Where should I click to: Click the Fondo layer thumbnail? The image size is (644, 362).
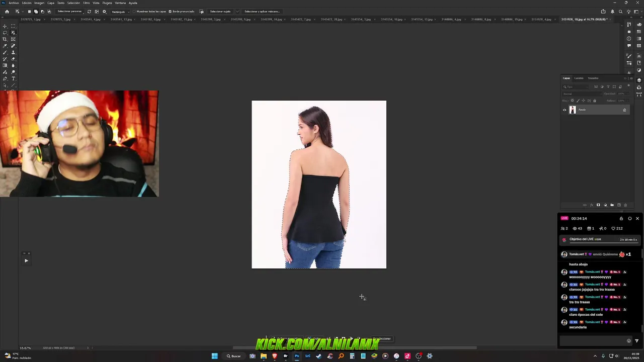pyautogui.click(x=573, y=110)
